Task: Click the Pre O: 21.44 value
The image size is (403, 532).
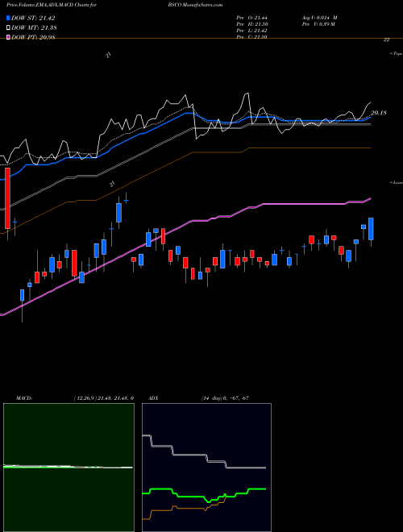Action: point(252,18)
